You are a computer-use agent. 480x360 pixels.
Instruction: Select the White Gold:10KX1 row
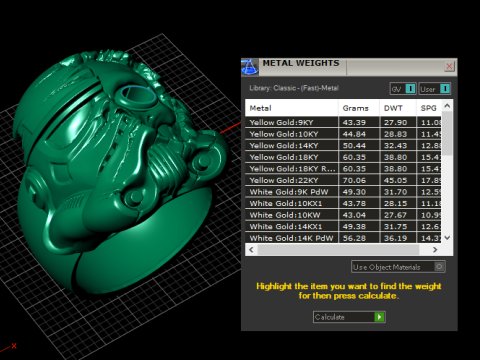(x=343, y=203)
